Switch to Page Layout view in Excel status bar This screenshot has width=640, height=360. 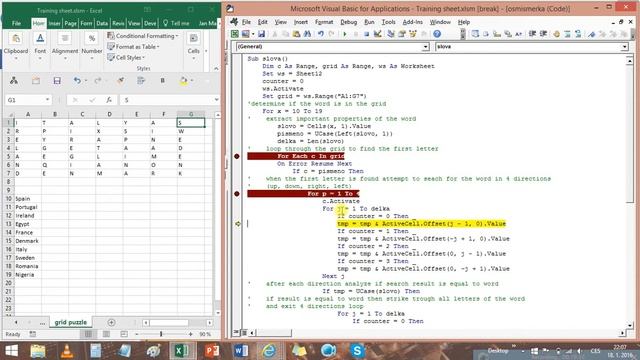106,334
